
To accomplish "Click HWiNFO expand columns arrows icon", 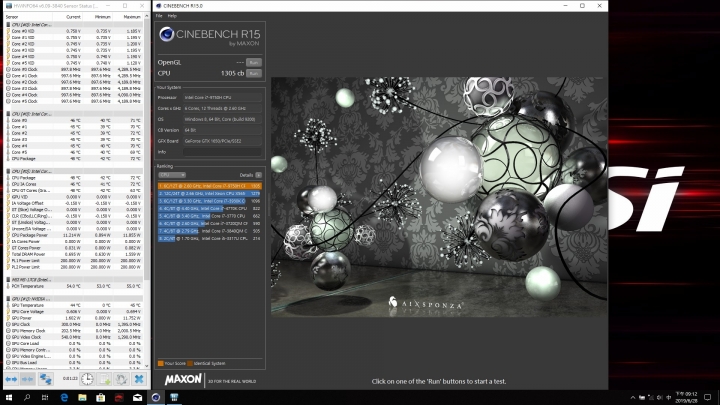I will click(x=13, y=379).
